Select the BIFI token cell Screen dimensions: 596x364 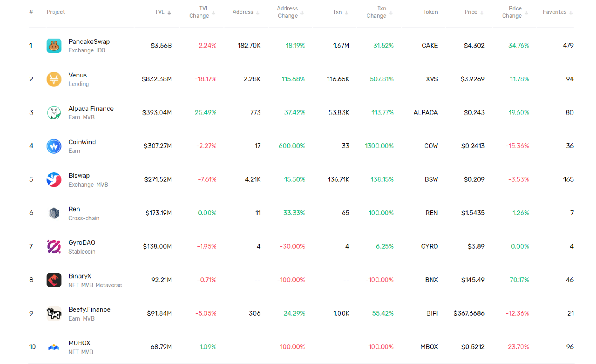click(432, 314)
